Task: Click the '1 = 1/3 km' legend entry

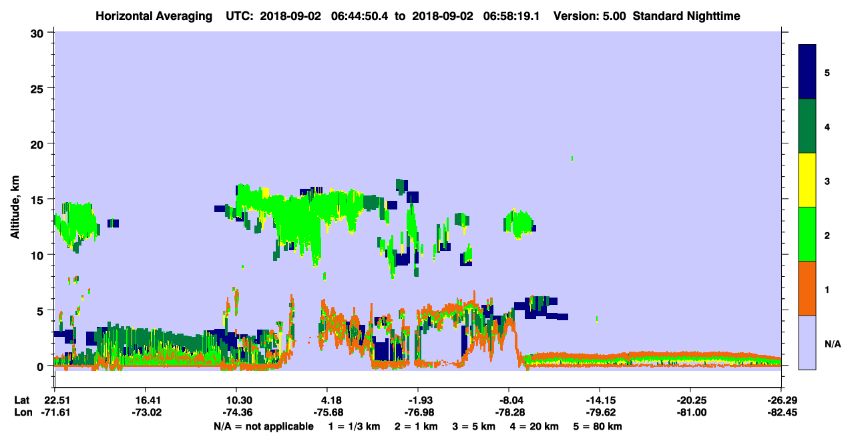Action: click(x=355, y=426)
